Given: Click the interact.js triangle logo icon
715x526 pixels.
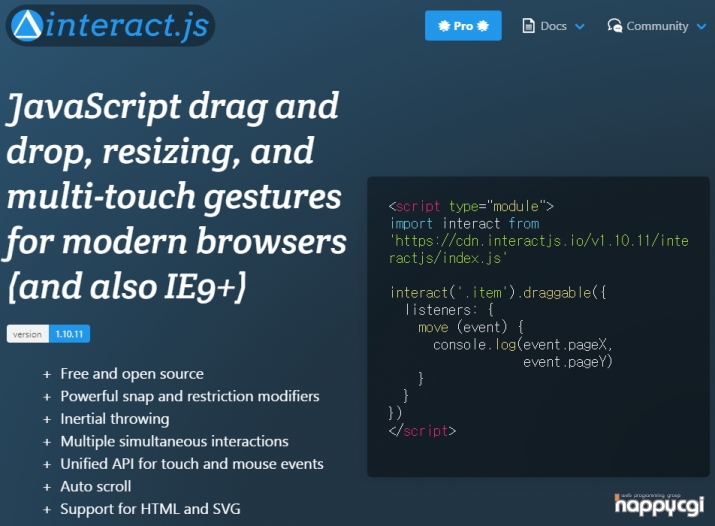Looking at the screenshot, I should point(27,26).
